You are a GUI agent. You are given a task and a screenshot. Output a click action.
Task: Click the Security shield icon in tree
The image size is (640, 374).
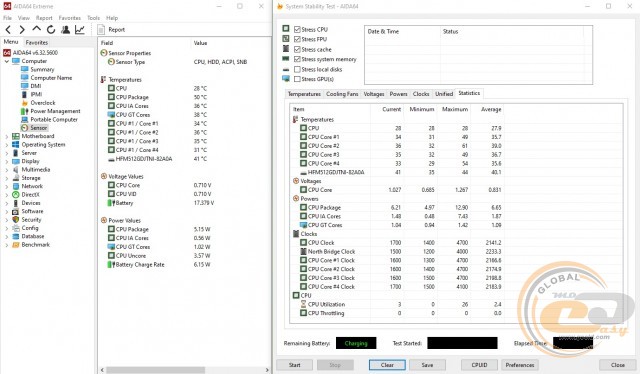pyautogui.click(x=16, y=220)
